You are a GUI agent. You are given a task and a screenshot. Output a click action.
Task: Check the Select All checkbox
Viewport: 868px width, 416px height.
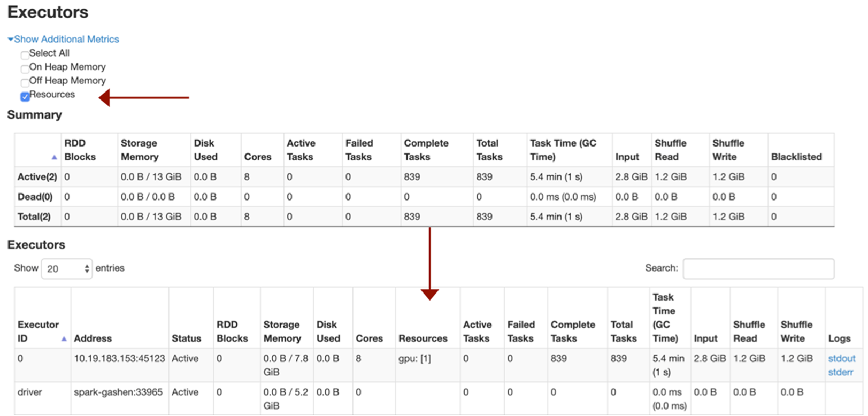(25, 55)
